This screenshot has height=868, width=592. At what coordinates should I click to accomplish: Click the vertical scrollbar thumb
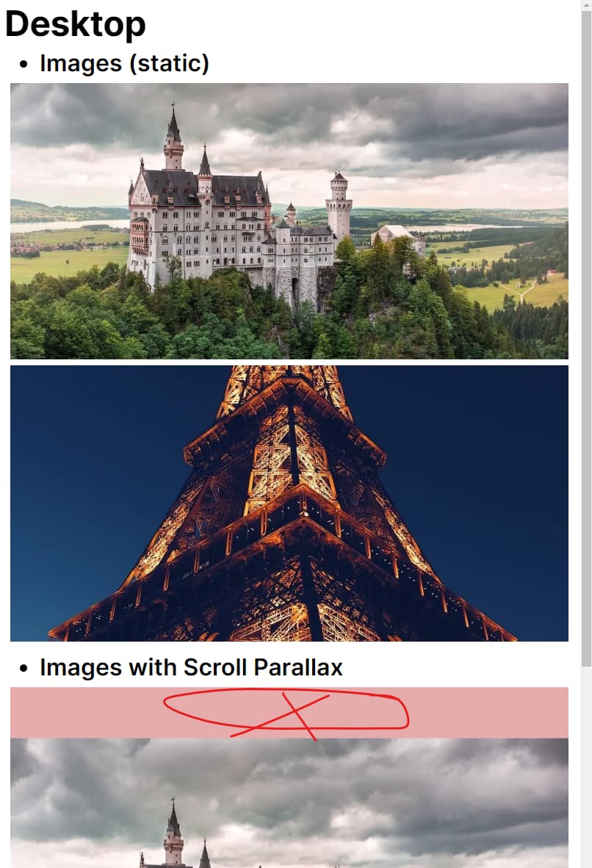pyautogui.click(x=586, y=337)
